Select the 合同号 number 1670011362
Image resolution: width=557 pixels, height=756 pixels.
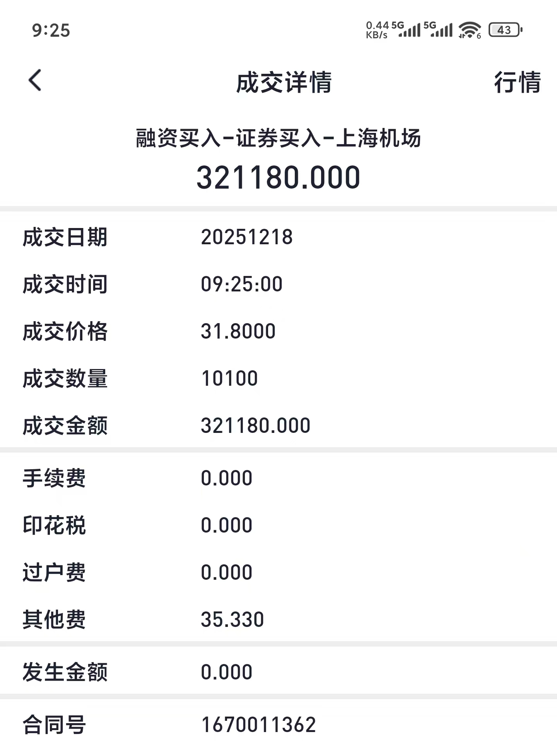point(258,725)
